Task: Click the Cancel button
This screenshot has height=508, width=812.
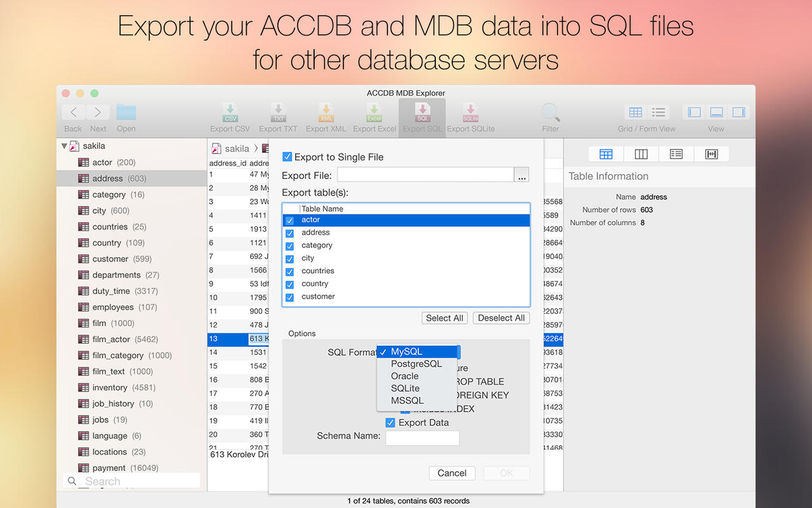Action: [452, 473]
